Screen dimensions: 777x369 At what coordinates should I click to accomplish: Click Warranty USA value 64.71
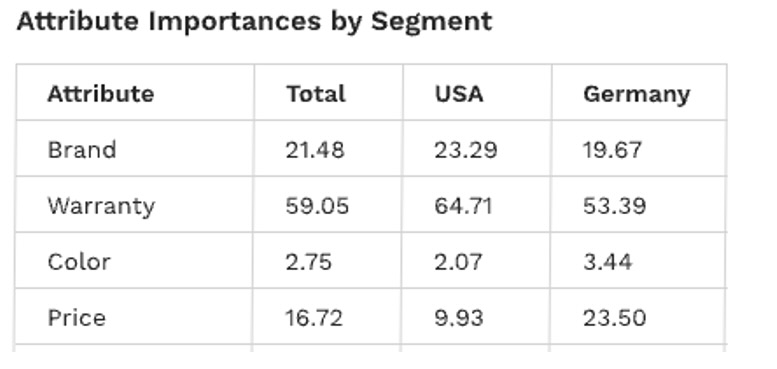pos(463,206)
